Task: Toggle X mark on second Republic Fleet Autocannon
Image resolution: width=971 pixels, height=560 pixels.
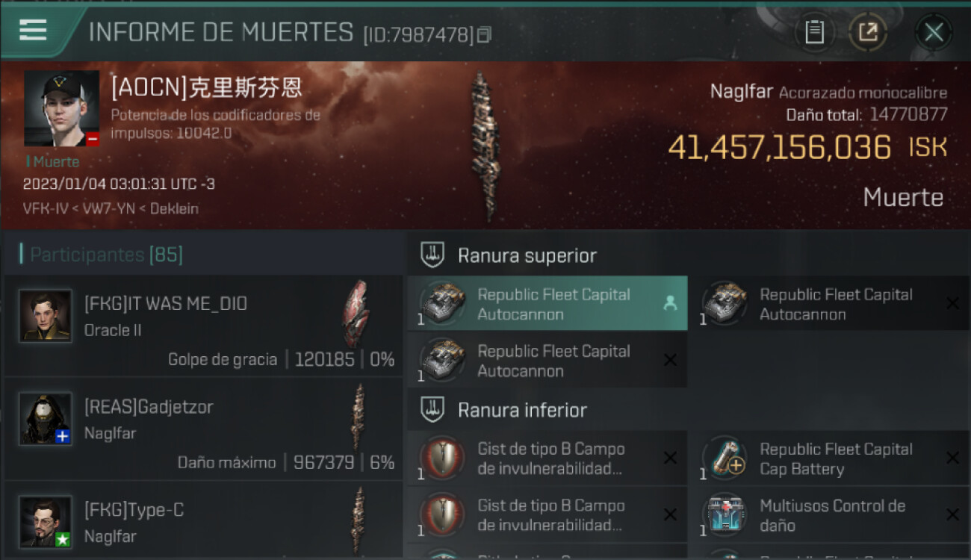Action: pos(952,303)
